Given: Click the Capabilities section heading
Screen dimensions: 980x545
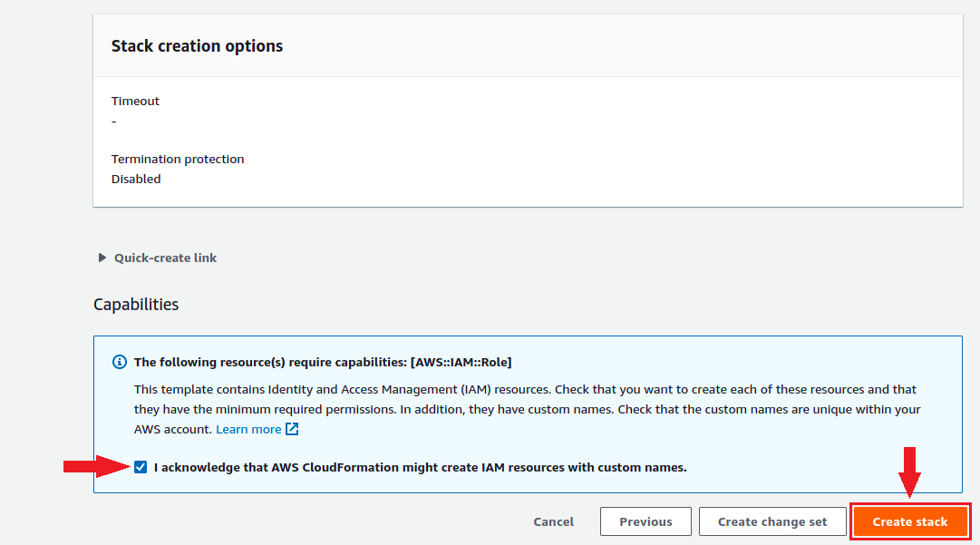Looking at the screenshot, I should (x=136, y=305).
